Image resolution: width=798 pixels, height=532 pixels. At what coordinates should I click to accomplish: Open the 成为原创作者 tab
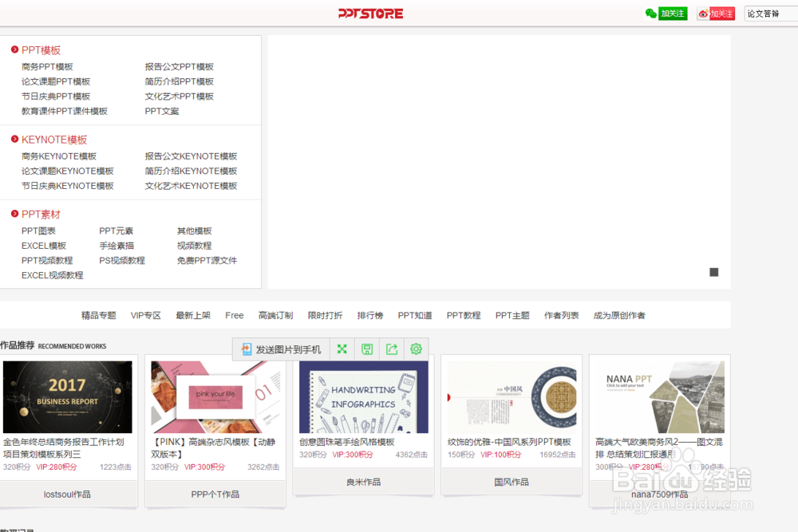tap(619, 315)
